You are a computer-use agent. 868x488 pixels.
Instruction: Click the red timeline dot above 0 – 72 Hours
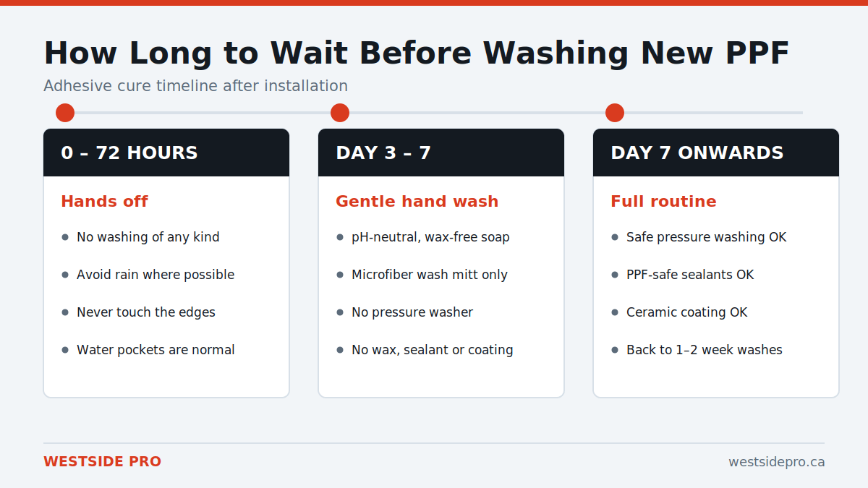[x=65, y=113]
